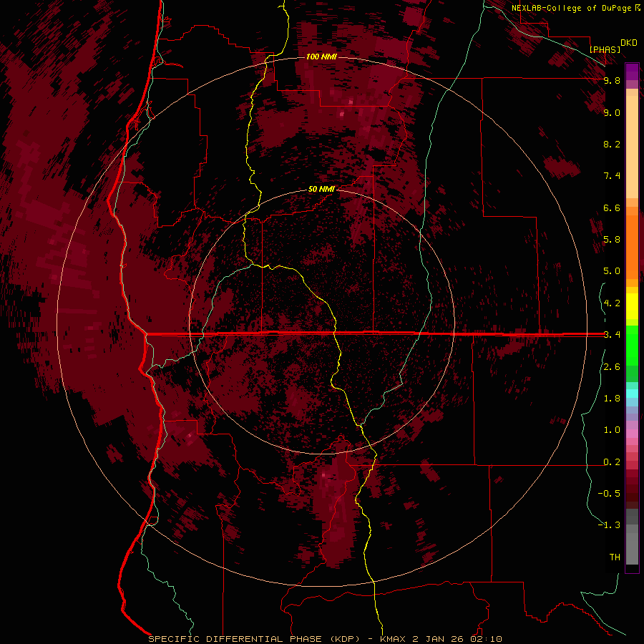
Task: Click the 8.2 value on the scale
Action: 612,145
